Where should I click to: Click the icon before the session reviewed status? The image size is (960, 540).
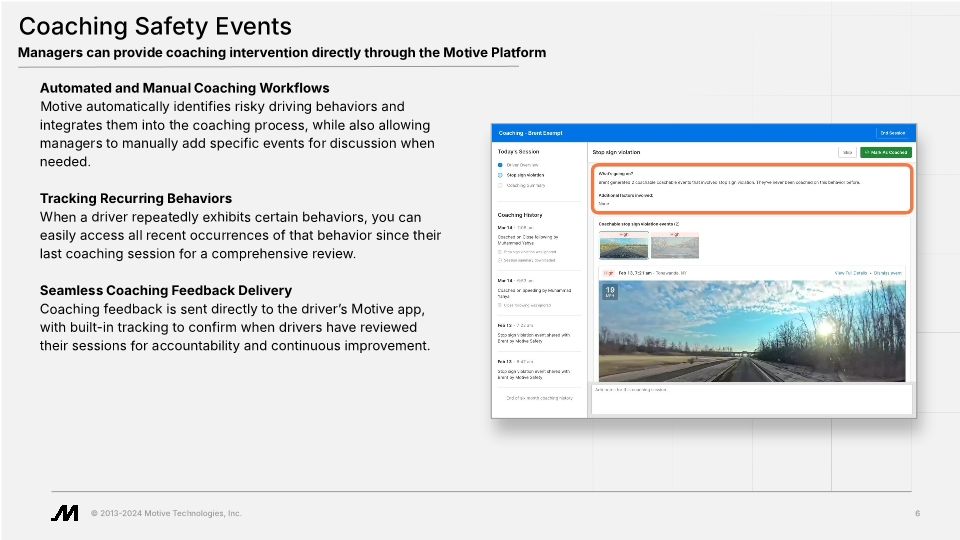500,259
